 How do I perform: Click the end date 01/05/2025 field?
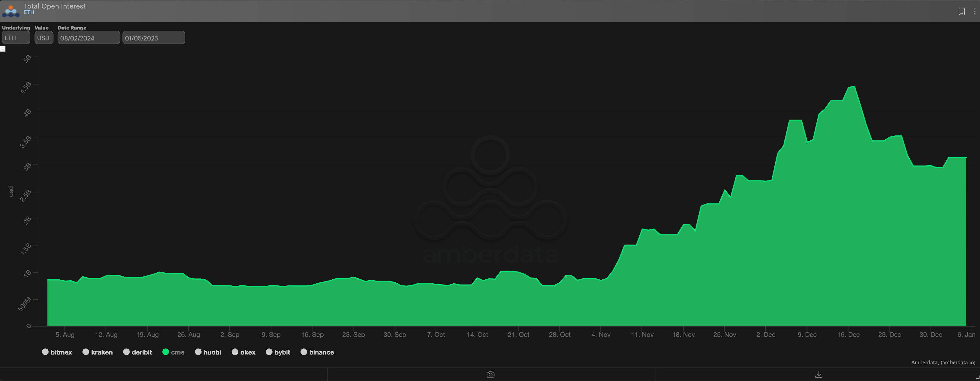click(x=153, y=38)
